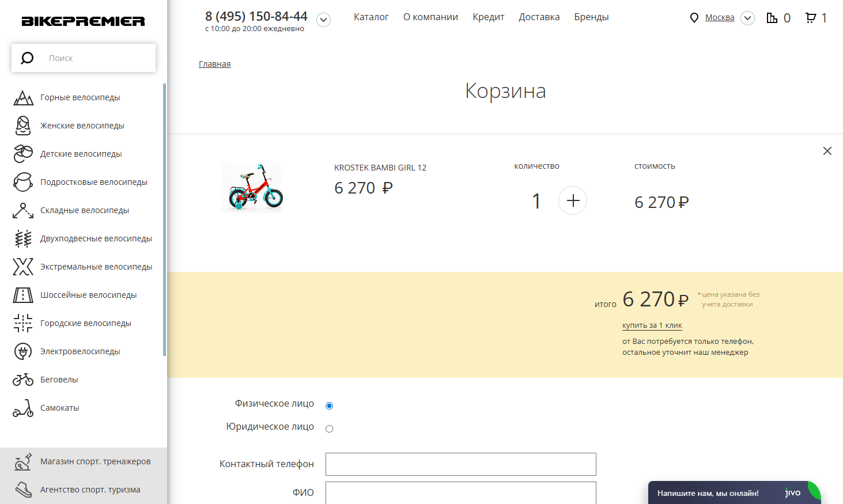
Task: Click the scooters icon
Action: [x=23, y=408]
